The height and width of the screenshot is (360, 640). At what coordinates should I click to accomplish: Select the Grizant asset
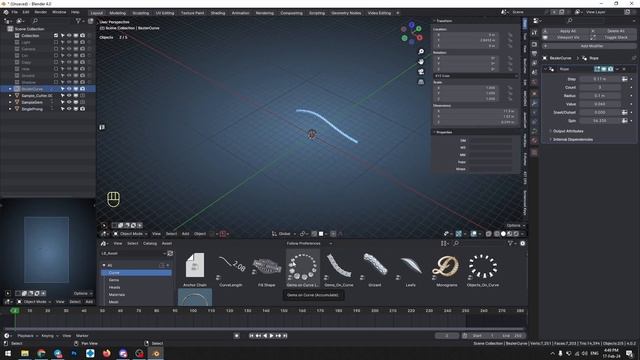pyautogui.click(x=374, y=268)
